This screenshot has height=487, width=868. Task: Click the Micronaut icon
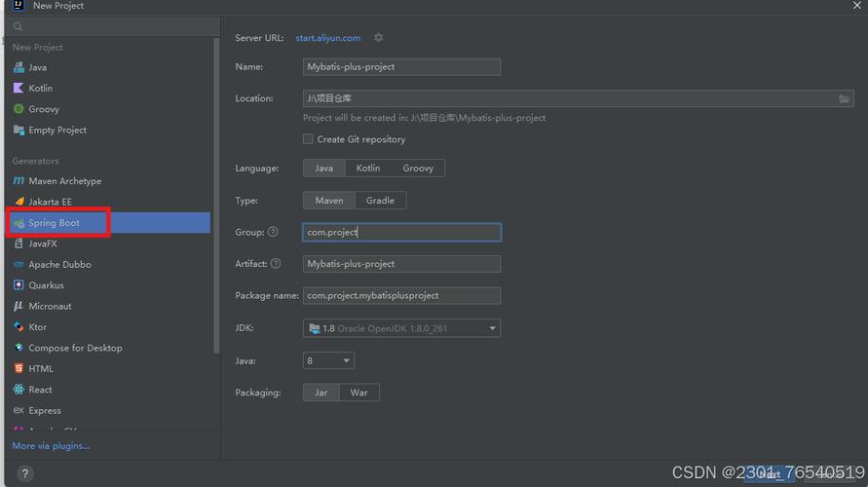tap(19, 306)
